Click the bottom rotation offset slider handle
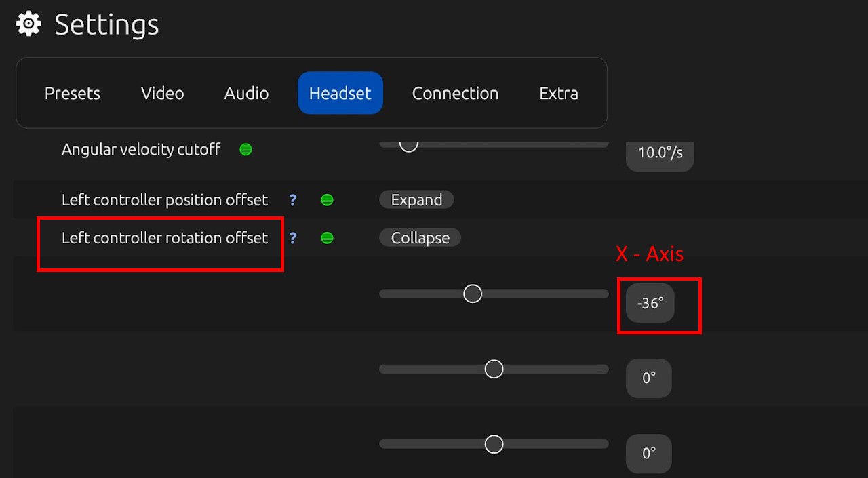The image size is (868, 478). tap(494, 444)
